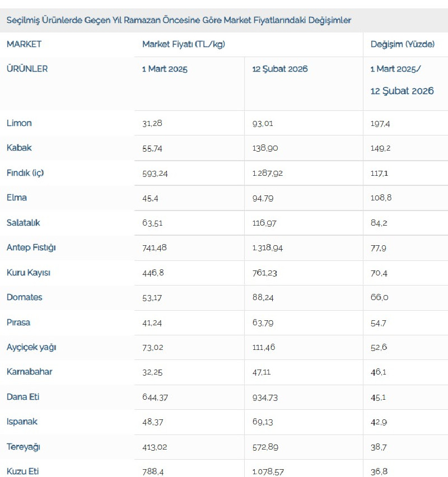
Task: Select Kuru Kayısı's 761,23 price cell
Action: 265,273
